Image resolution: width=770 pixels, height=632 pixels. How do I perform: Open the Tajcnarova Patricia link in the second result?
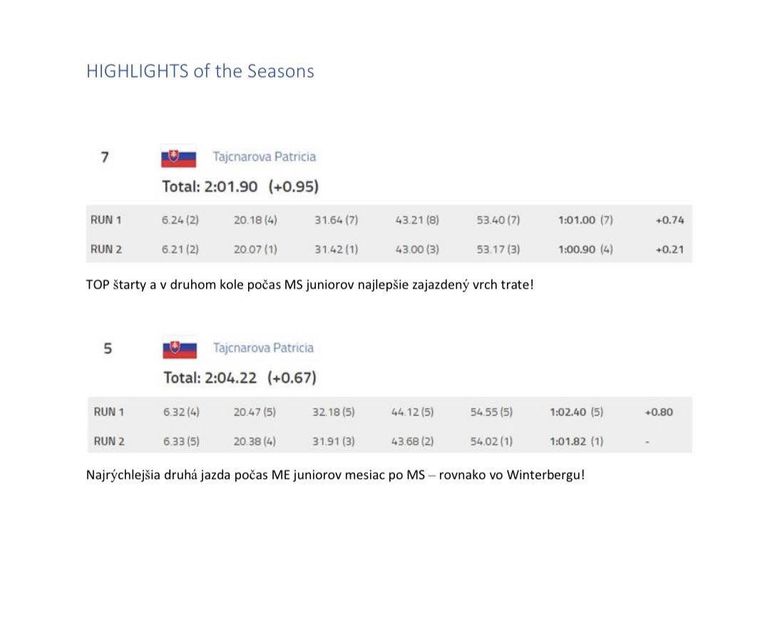(x=263, y=348)
